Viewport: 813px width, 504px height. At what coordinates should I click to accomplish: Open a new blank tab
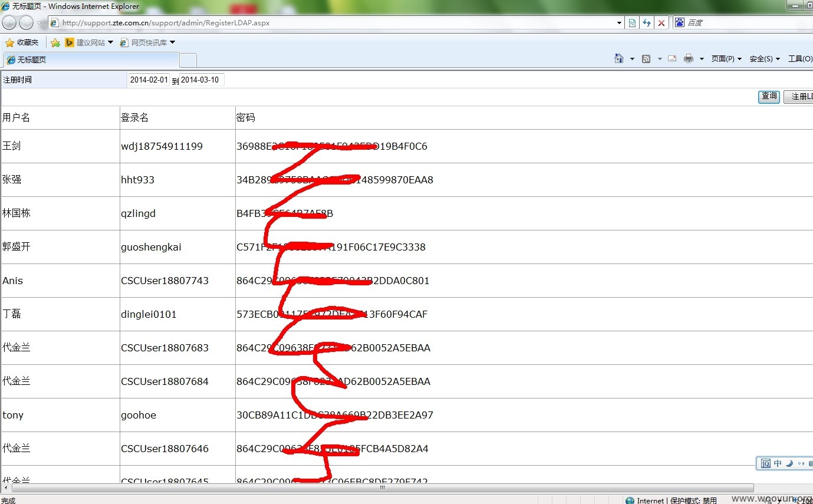(188, 60)
